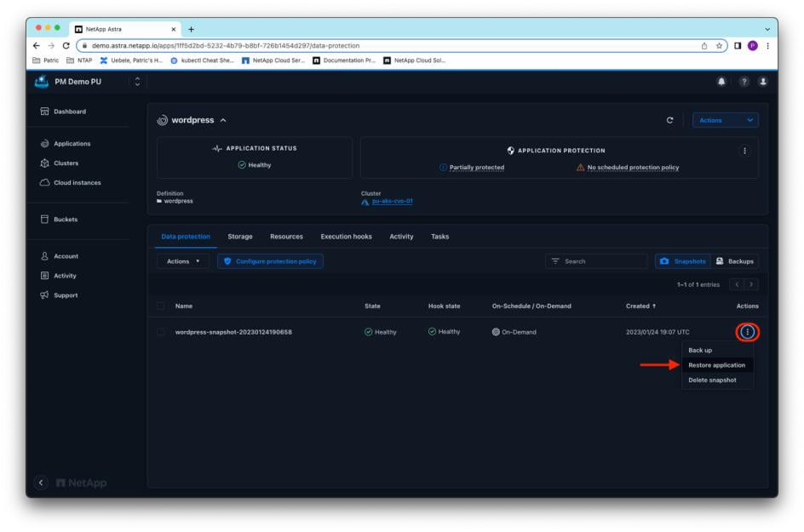Open a new browser tab

pyautogui.click(x=191, y=29)
